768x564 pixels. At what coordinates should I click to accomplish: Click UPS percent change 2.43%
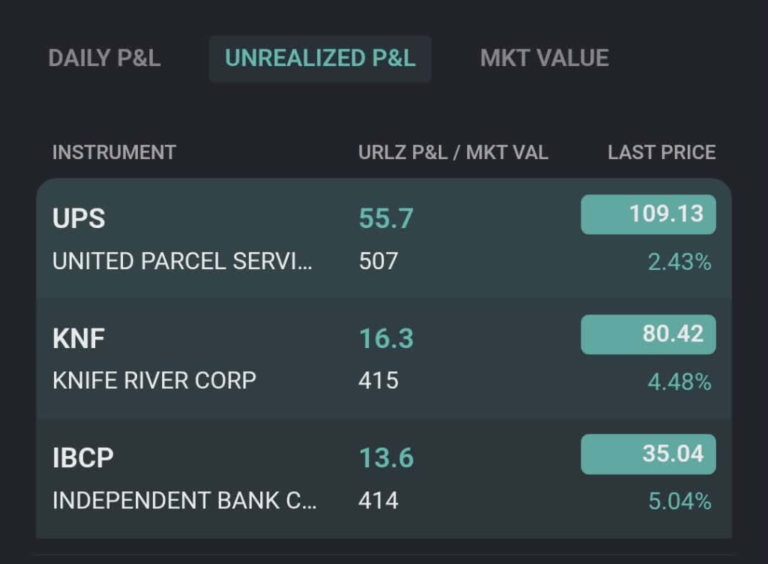pyautogui.click(x=679, y=262)
